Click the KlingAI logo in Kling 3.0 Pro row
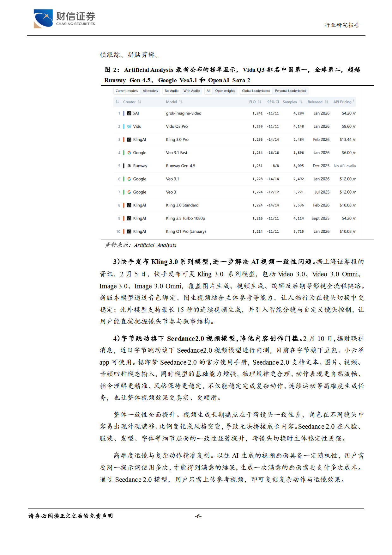 pyautogui.click(x=129, y=139)
